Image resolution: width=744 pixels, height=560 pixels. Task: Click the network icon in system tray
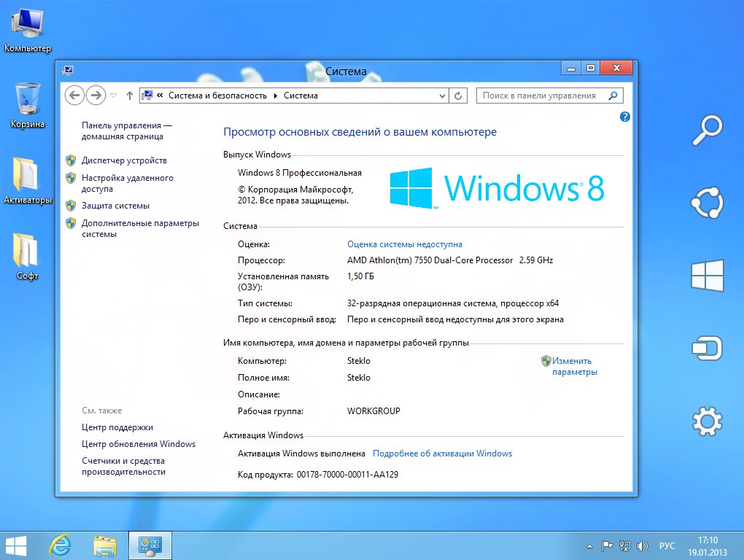625,546
